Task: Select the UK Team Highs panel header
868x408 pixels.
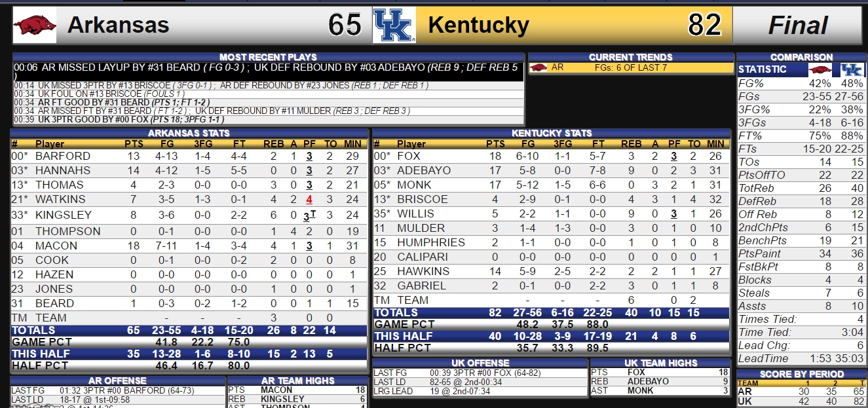Action: (660, 363)
